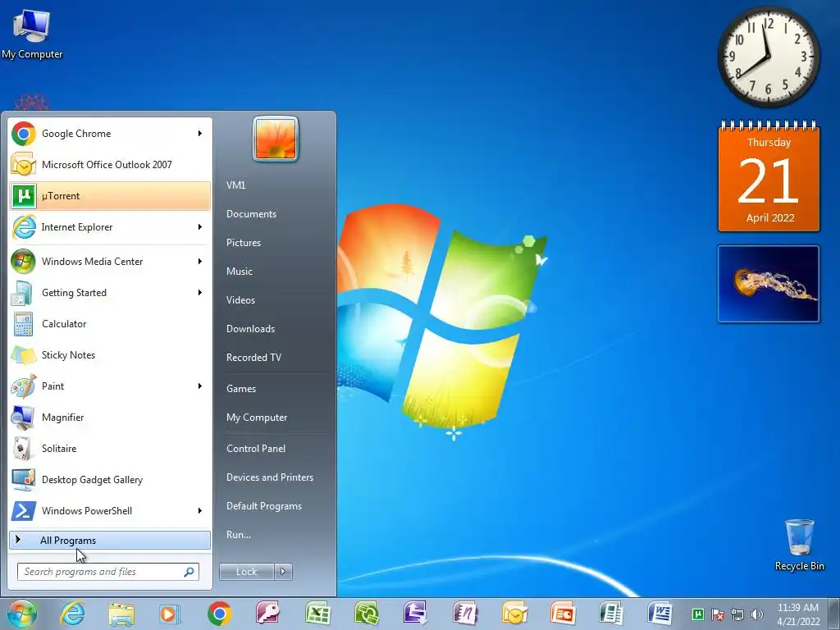The image size is (840, 630).
Task: Click the Search programs and files box
Action: 108,572
